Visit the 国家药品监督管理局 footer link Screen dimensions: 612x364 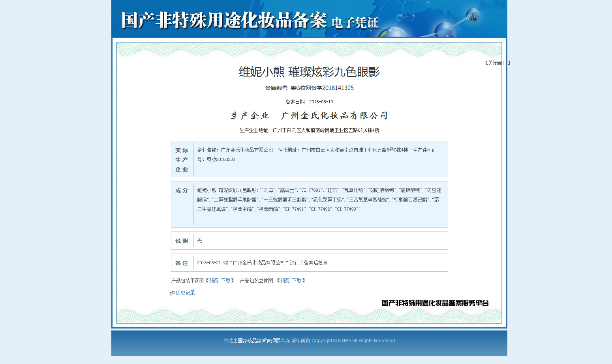pos(259,341)
